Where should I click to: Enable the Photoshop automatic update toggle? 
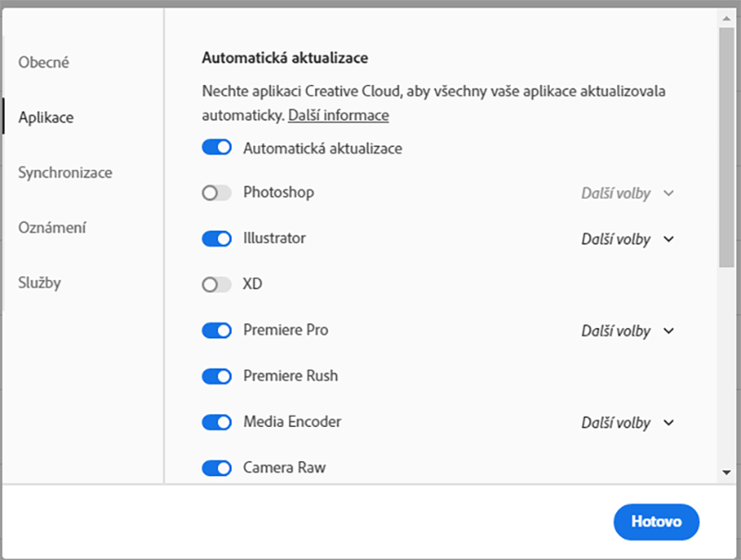[x=216, y=193]
